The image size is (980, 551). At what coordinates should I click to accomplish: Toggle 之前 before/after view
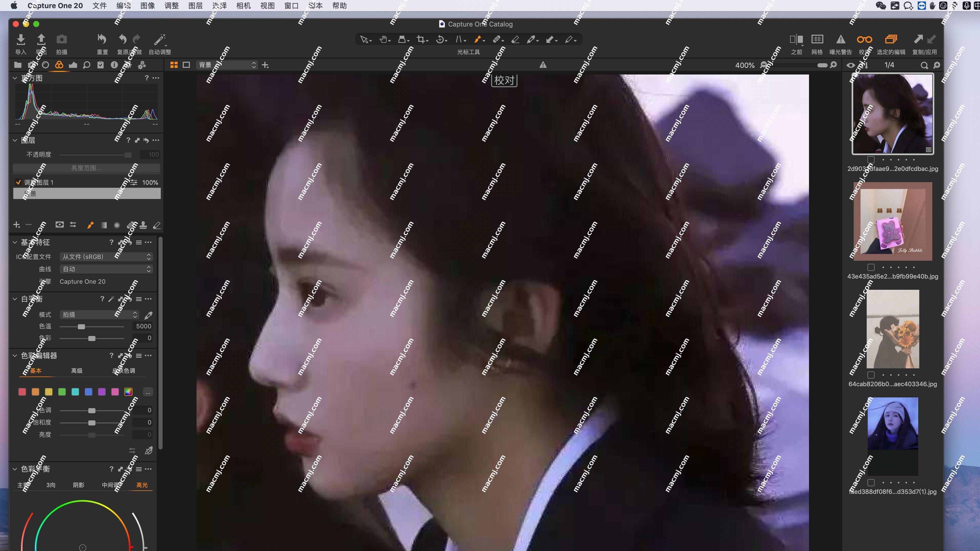click(x=796, y=39)
